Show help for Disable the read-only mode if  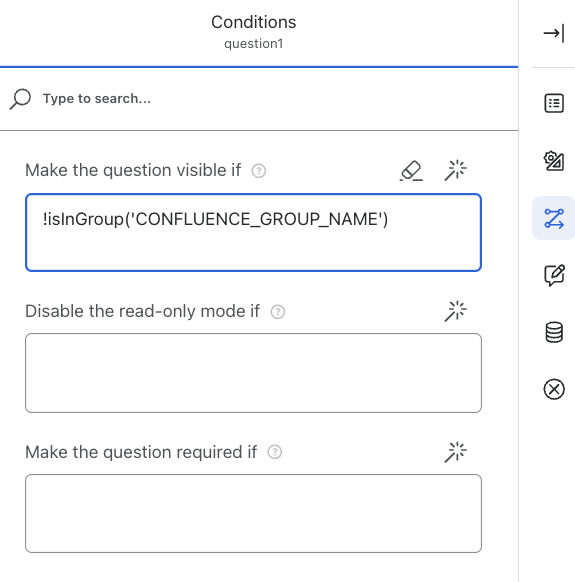278,312
